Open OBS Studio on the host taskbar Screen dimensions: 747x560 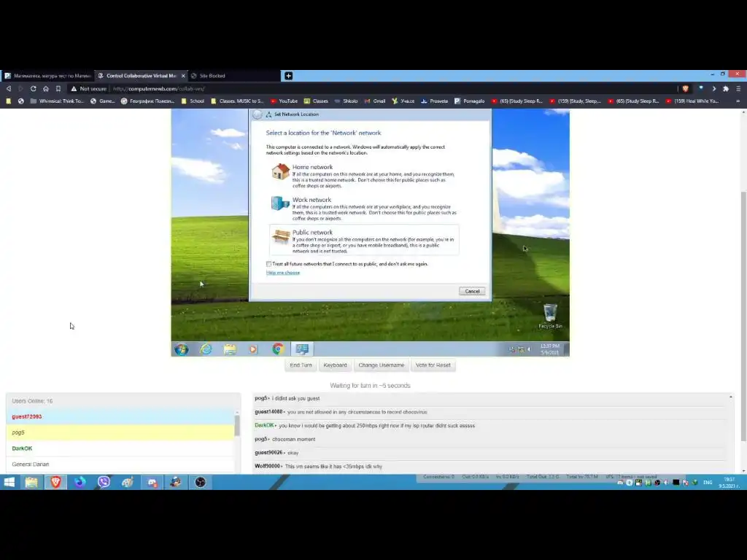click(x=200, y=483)
